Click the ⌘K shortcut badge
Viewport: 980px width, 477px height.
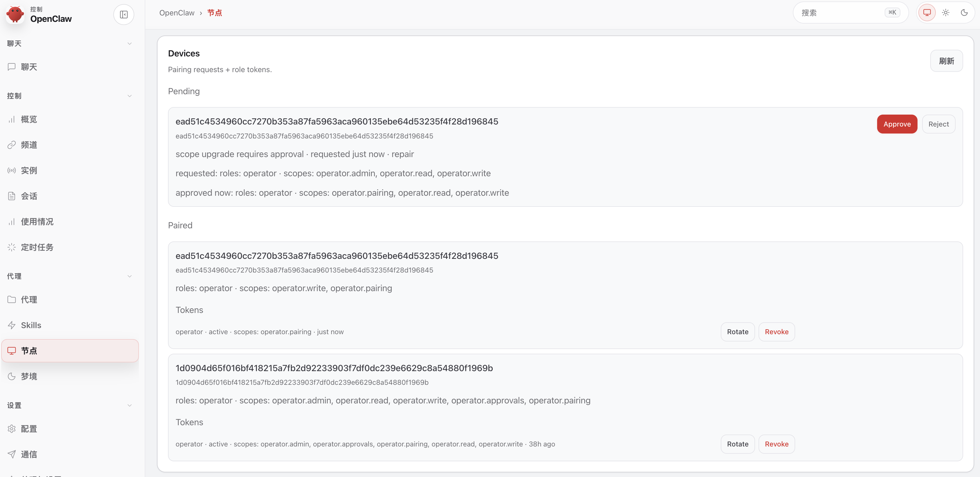click(x=892, y=13)
